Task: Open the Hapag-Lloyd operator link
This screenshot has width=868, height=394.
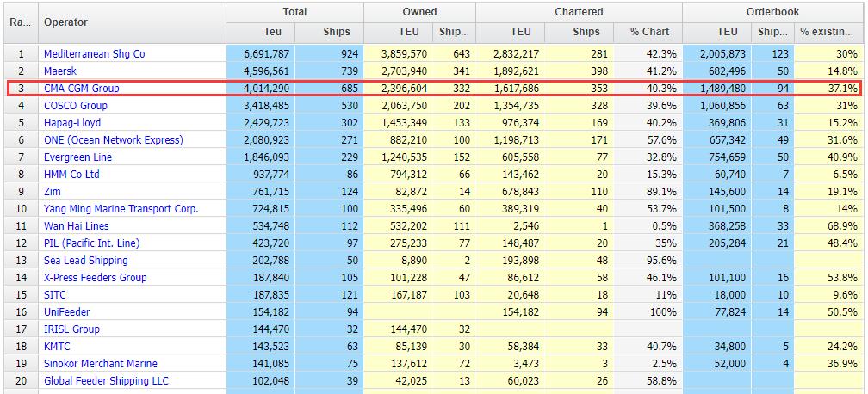Action: (72, 123)
